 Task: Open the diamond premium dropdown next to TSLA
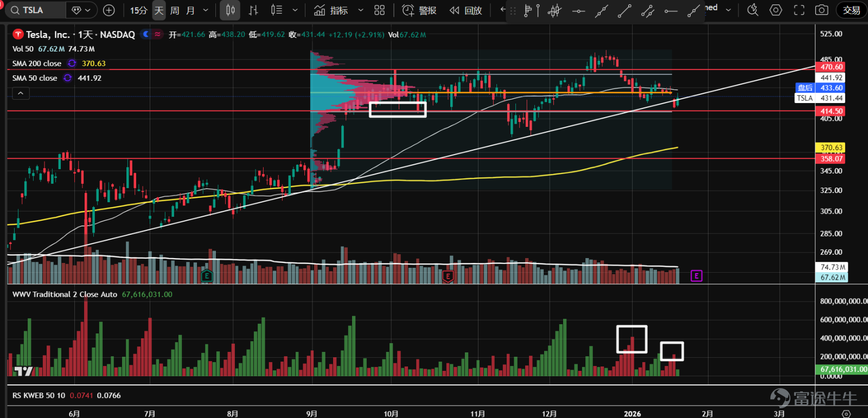coord(81,10)
